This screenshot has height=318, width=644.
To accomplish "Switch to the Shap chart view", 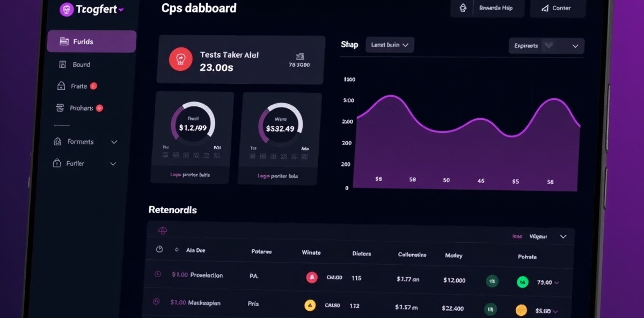I will (349, 45).
